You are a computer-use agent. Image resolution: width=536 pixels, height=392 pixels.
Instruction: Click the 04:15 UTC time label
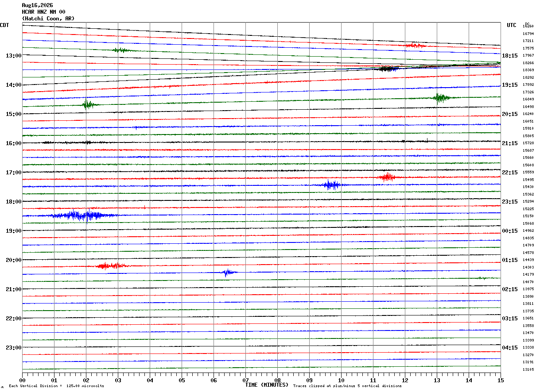click(509, 348)
